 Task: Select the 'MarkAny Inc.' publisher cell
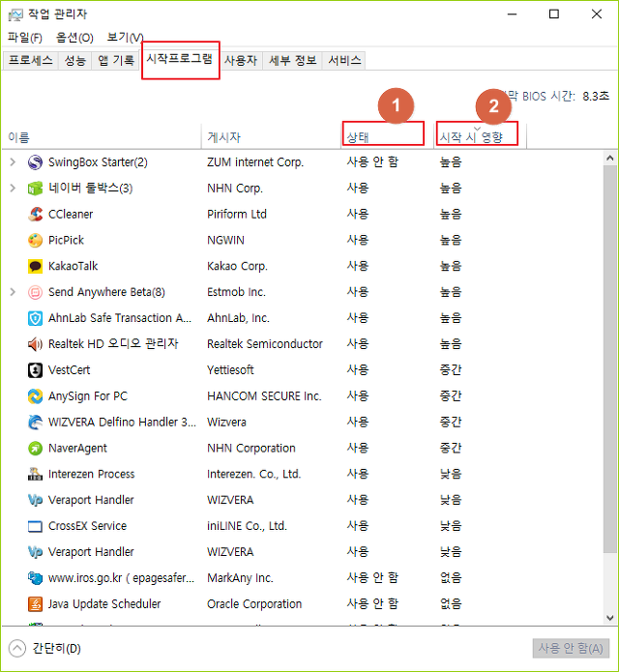pos(240,578)
